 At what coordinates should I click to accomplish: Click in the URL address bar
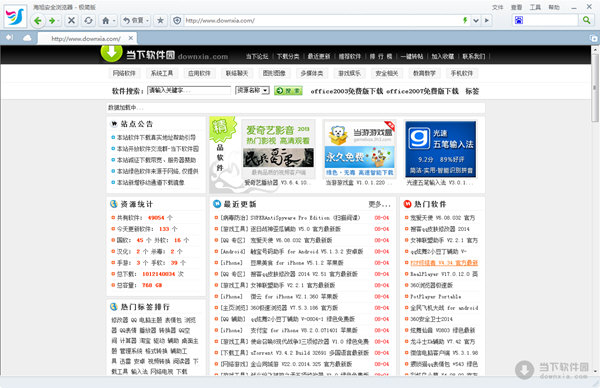pyautogui.click(x=321, y=21)
